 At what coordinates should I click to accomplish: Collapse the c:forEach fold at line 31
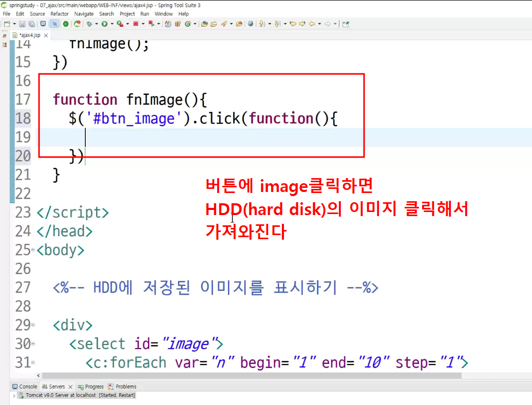(x=33, y=362)
